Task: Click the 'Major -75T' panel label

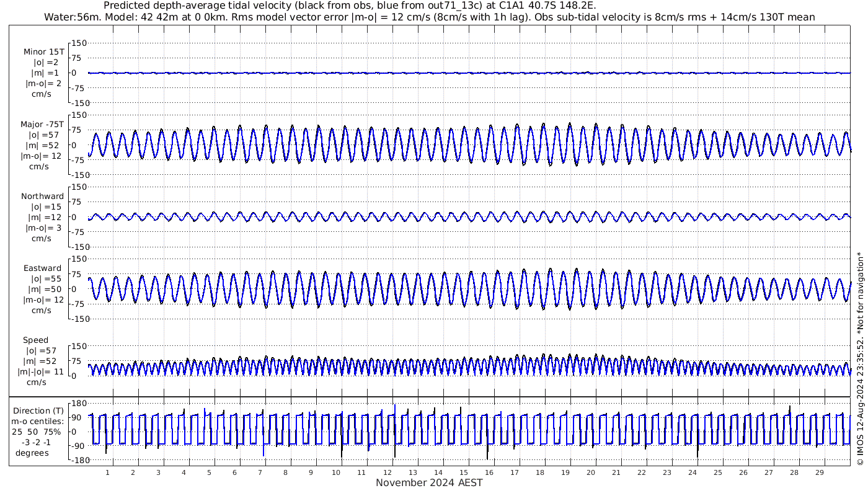Action: 42,125
